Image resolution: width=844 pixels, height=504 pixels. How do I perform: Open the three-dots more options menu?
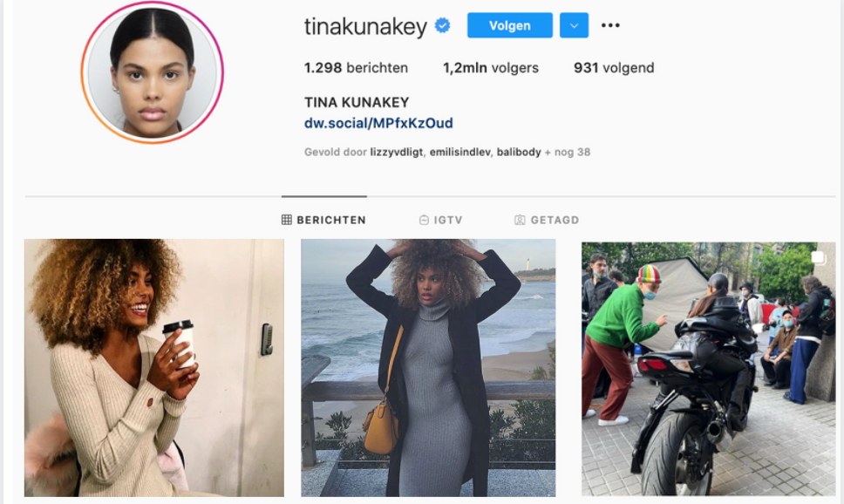[610, 25]
